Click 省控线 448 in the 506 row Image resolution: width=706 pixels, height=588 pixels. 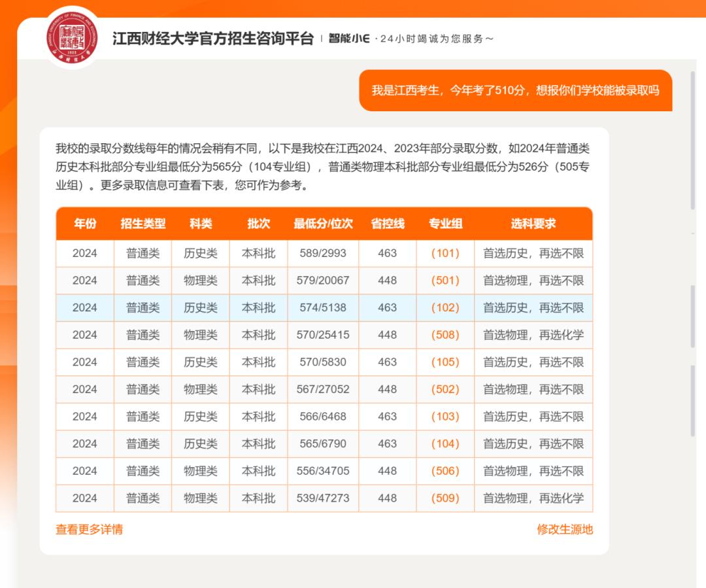point(387,471)
